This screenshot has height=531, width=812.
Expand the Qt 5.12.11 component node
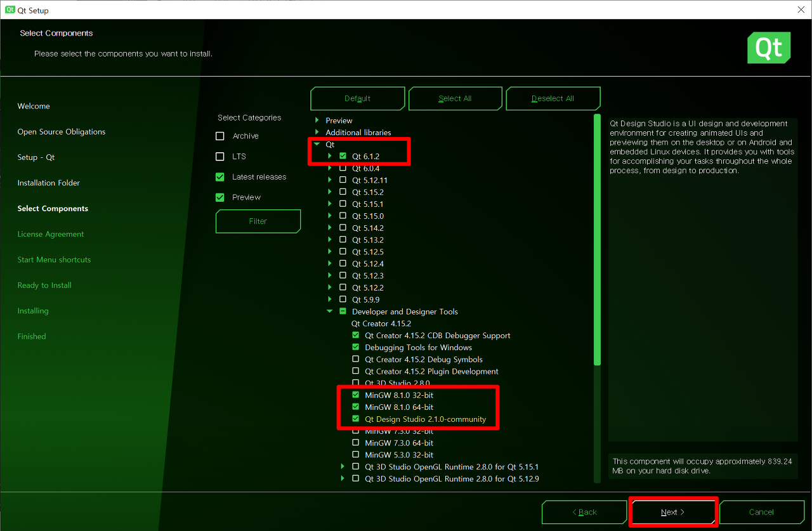pos(330,180)
